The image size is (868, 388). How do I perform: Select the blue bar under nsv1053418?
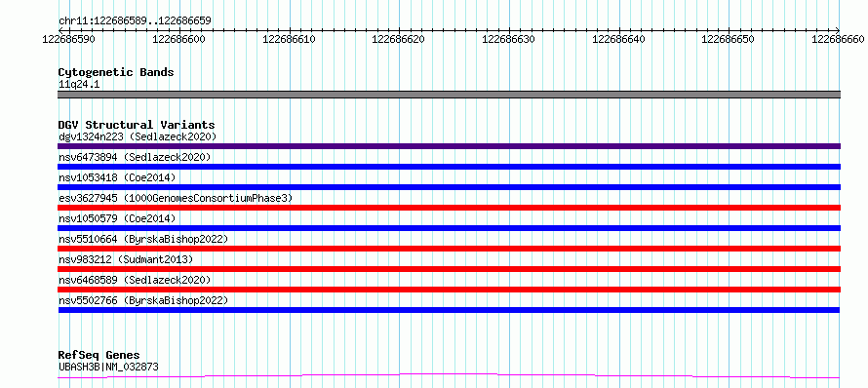(449, 187)
